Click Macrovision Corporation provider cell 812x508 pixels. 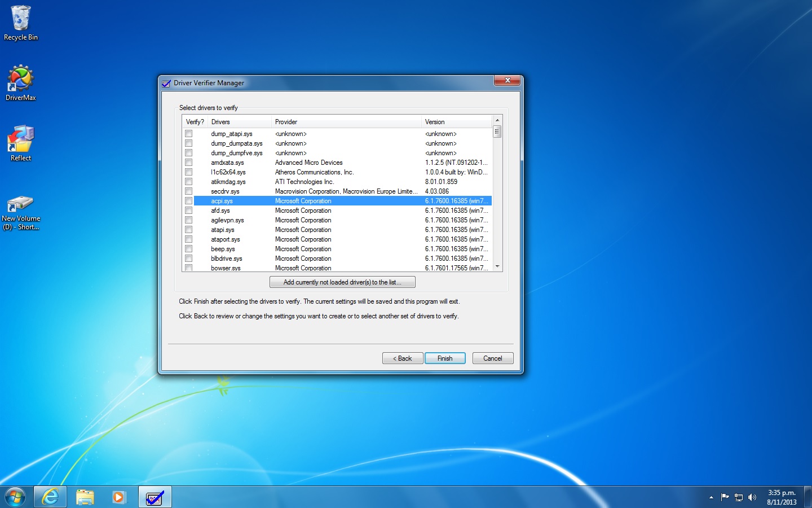pyautogui.click(x=346, y=191)
